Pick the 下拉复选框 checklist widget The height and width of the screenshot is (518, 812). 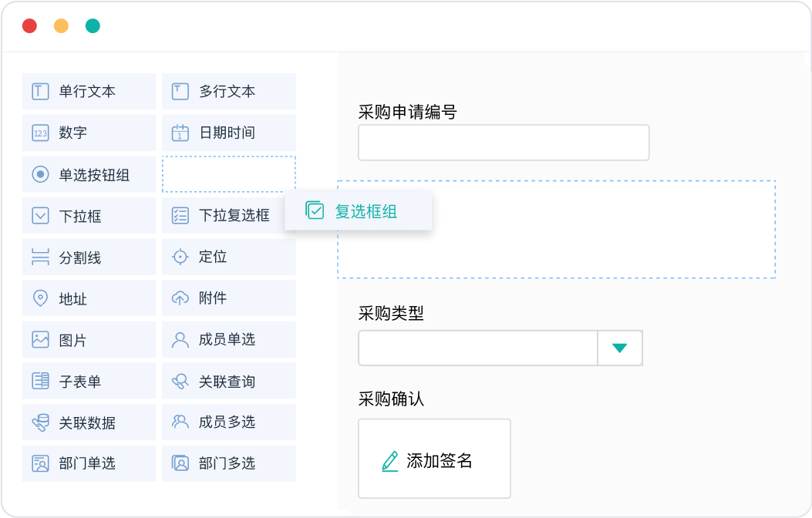click(x=229, y=216)
